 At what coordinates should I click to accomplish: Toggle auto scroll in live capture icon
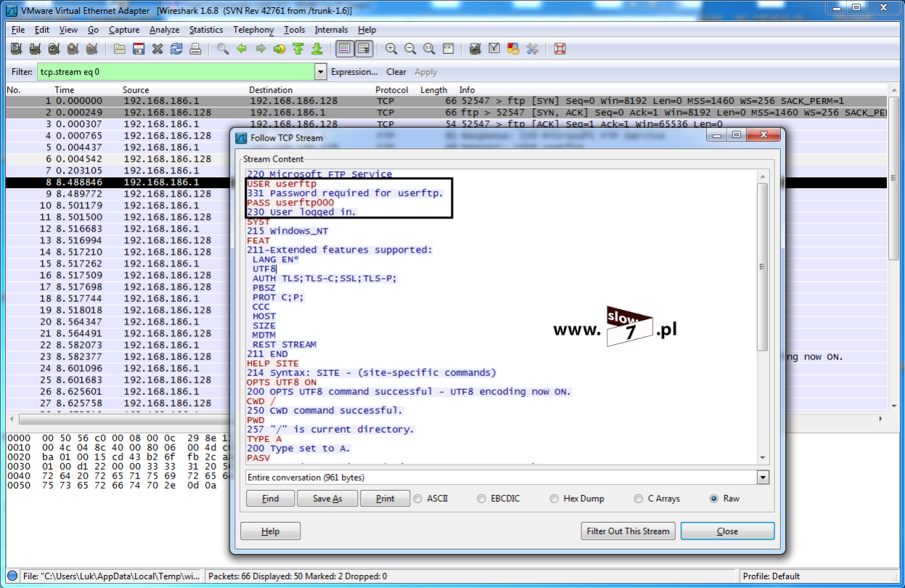coord(364,49)
